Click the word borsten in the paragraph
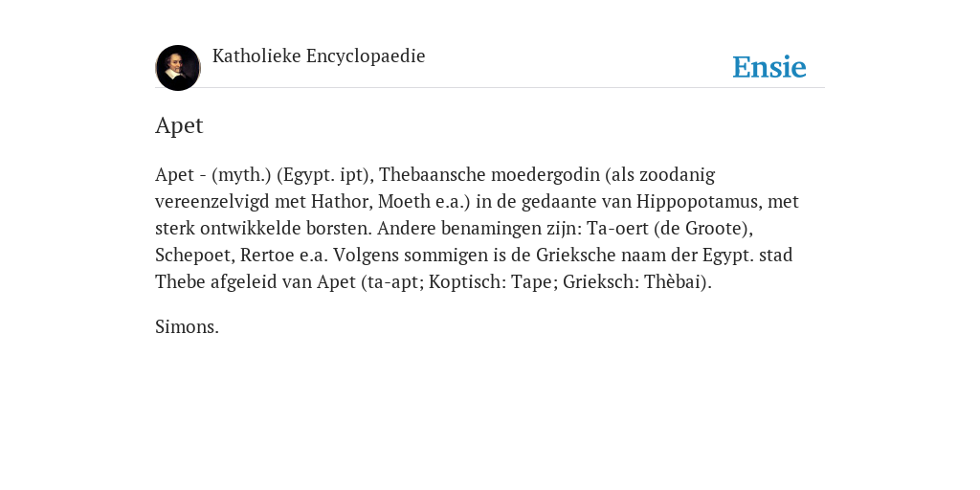Image resolution: width=980 pixels, height=490 pixels. click(x=339, y=229)
